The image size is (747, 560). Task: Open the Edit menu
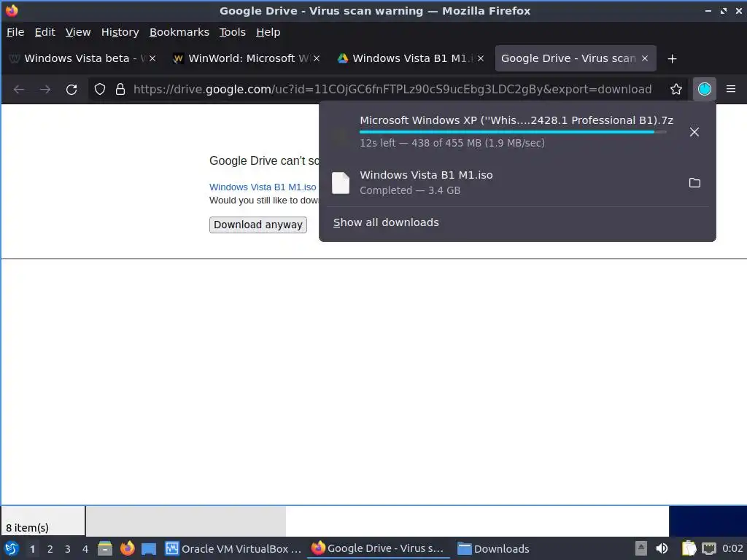coord(44,32)
